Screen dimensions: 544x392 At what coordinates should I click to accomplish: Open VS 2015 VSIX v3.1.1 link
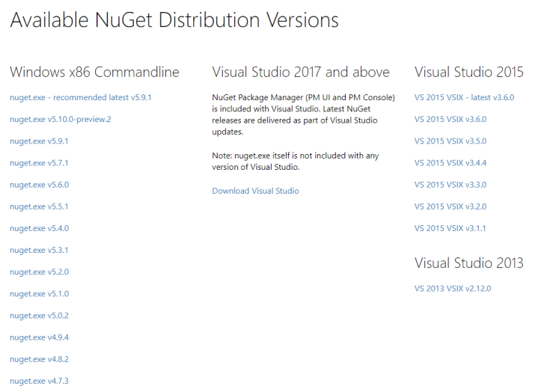(450, 229)
